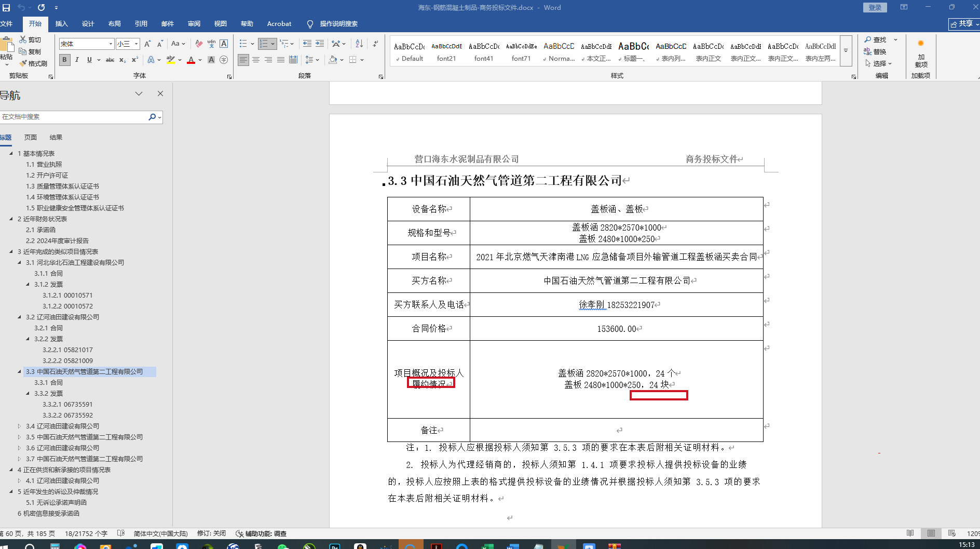
Task: Click the clear formatting eraser icon
Action: [x=199, y=44]
